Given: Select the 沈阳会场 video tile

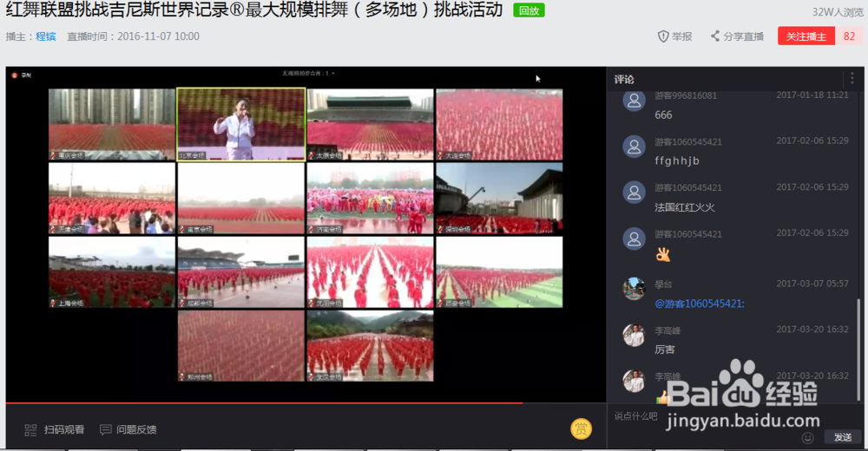Looking at the screenshot, I should click(x=371, y=272).
